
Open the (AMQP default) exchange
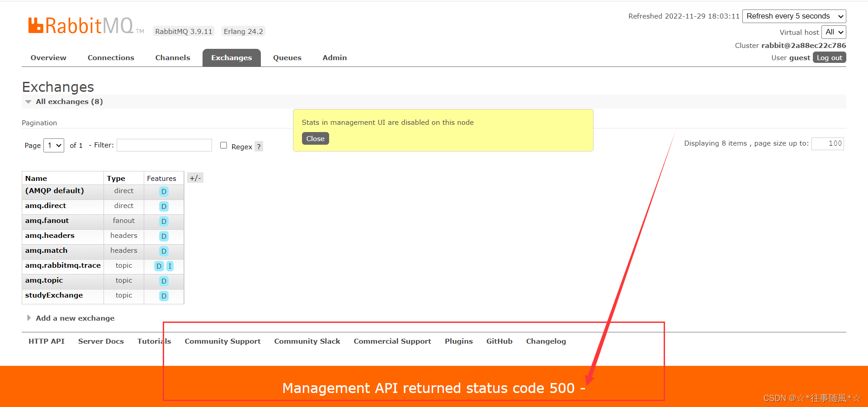pos(54,191)
